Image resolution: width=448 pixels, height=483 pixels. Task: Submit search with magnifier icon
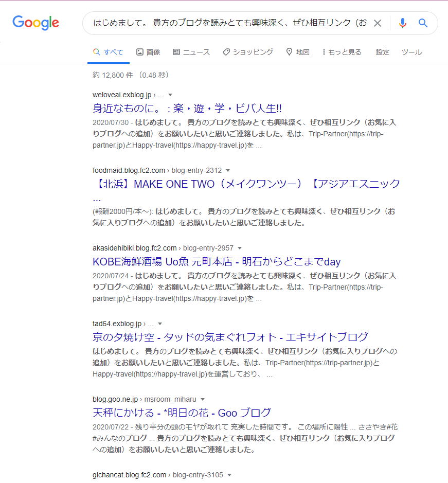tap(423, 23)
